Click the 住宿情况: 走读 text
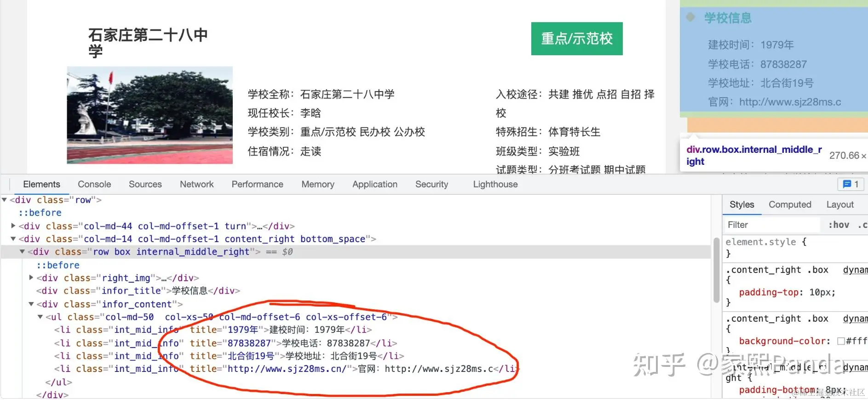868x400 pixels. [284, 151]
